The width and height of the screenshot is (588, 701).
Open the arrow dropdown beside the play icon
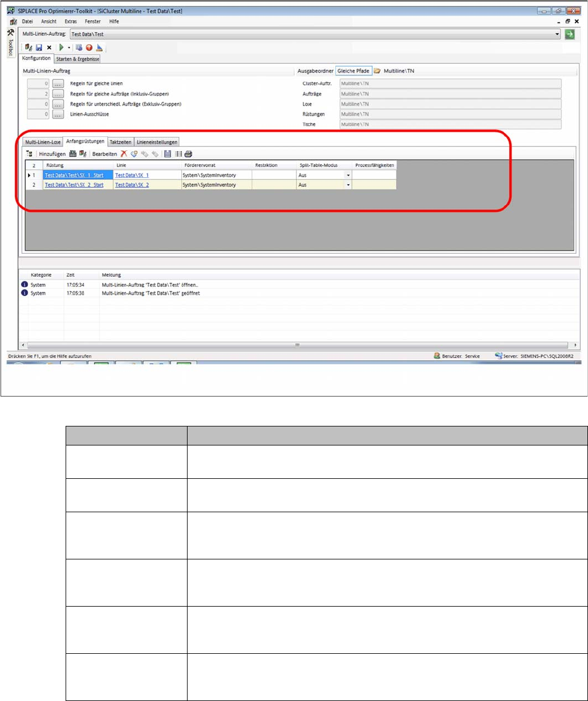tap(69, 48)
